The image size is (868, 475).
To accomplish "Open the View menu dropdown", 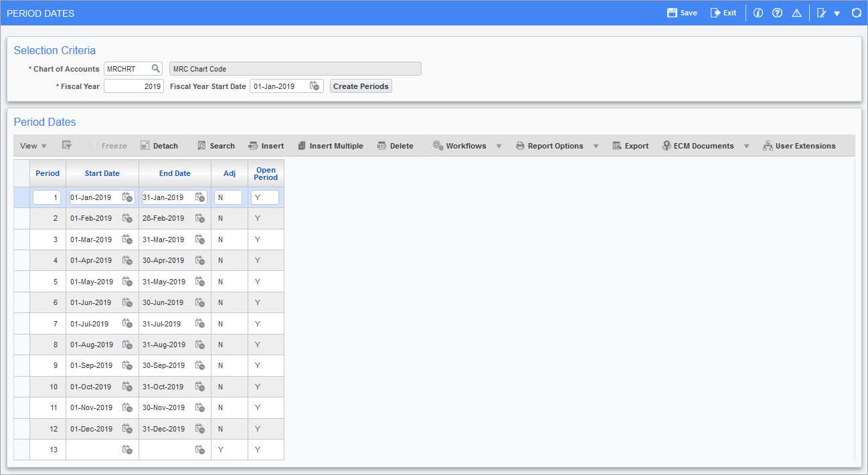I will (33, 146).
